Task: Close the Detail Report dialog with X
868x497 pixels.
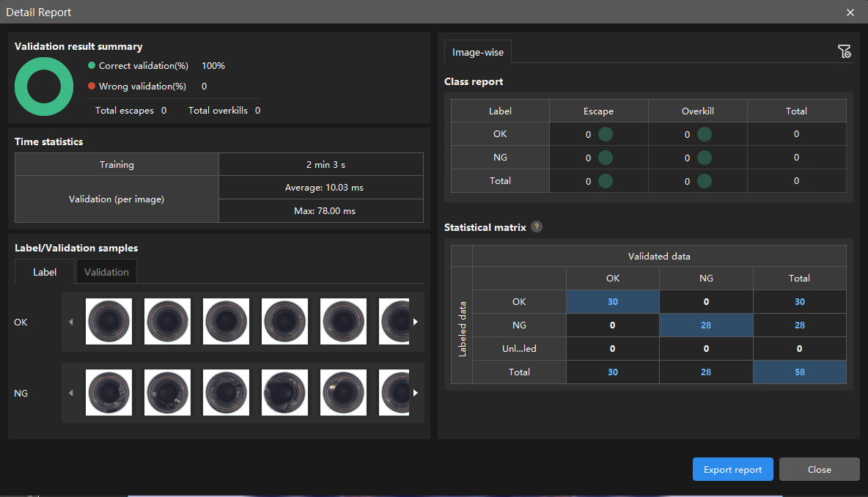Action: (x=850, y=12)
